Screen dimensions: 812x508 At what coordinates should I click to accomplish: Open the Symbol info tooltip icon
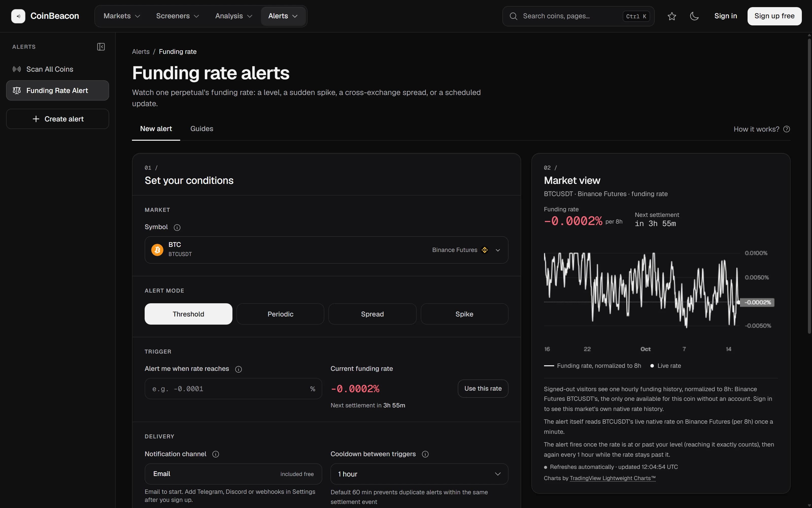[x=177, y=228]
